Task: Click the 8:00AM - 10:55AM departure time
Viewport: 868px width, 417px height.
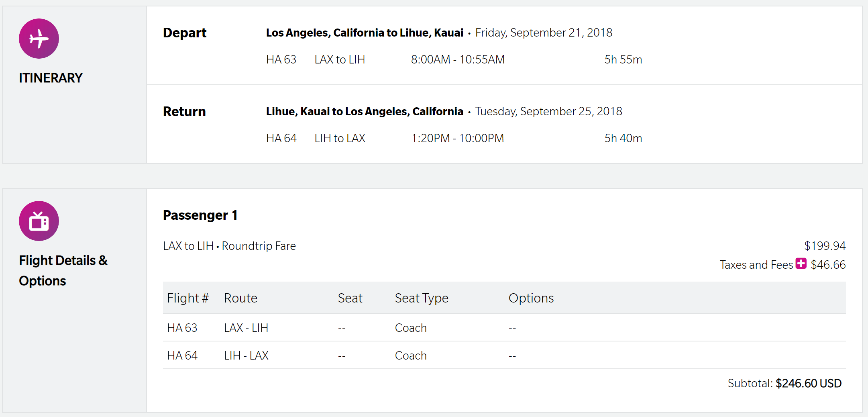Action: pos(458,60)
